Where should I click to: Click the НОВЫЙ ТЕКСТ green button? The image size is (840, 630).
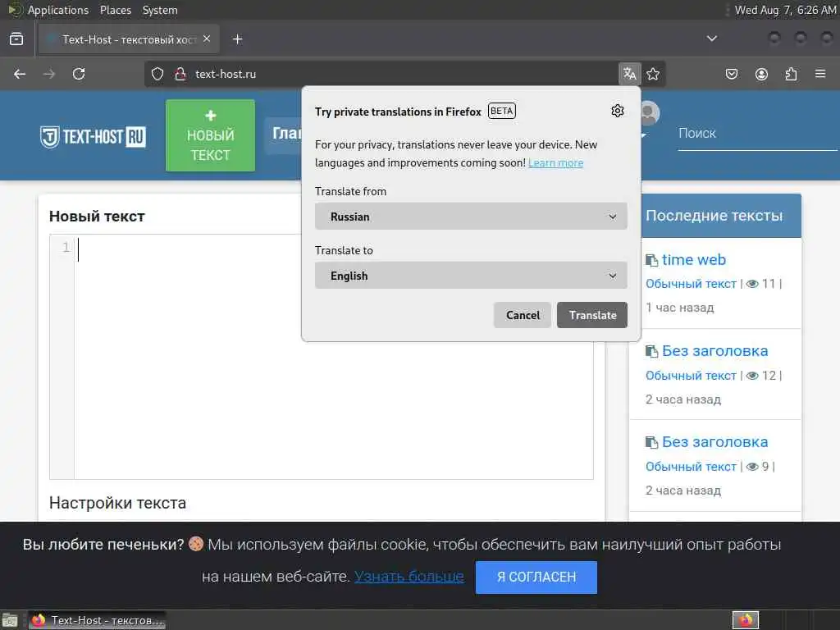pyautogui.click(x=211, y=135)
